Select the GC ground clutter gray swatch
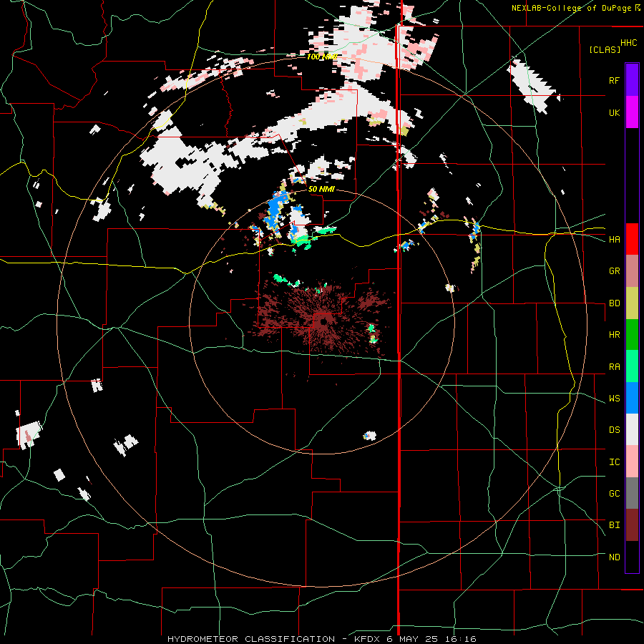The height and width of the screenshot is (644, 644). click(632, 493)
